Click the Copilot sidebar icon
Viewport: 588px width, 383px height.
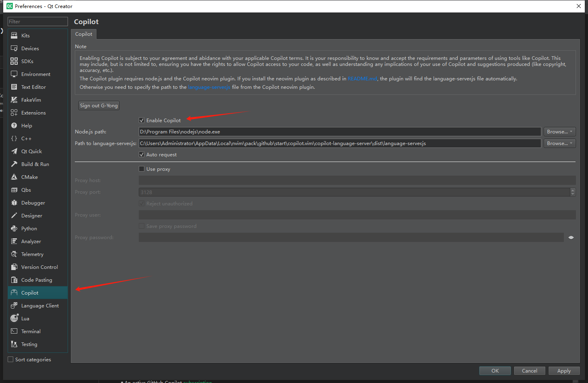point(14,293)
